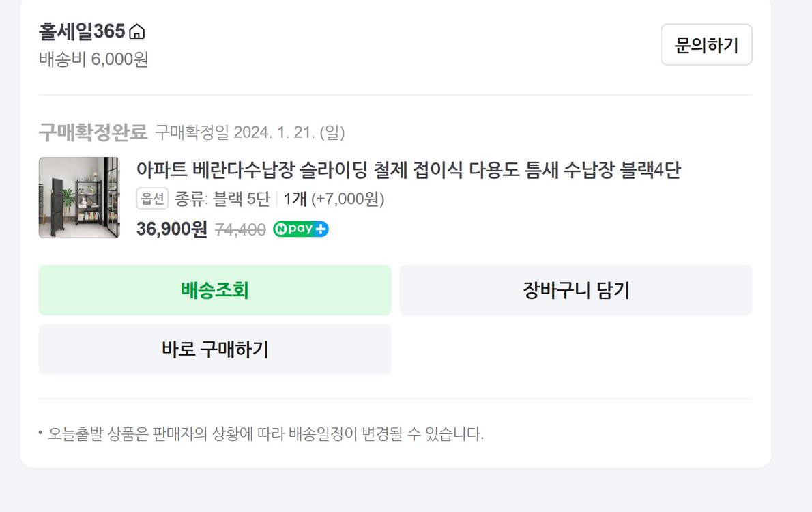Click 장바구니 담기 to add to cart
The height and width of the screenshot is (512, 812).
tap(577, 290)
